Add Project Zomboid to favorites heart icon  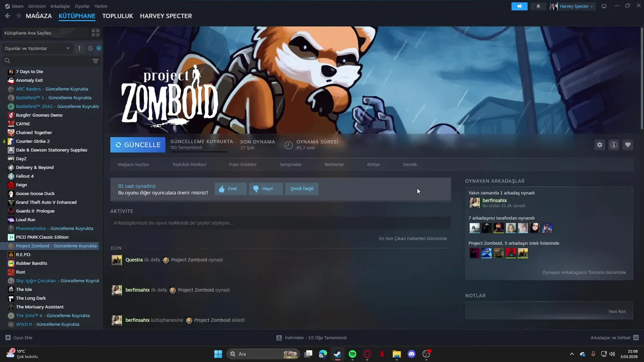(x=627, y=145)
